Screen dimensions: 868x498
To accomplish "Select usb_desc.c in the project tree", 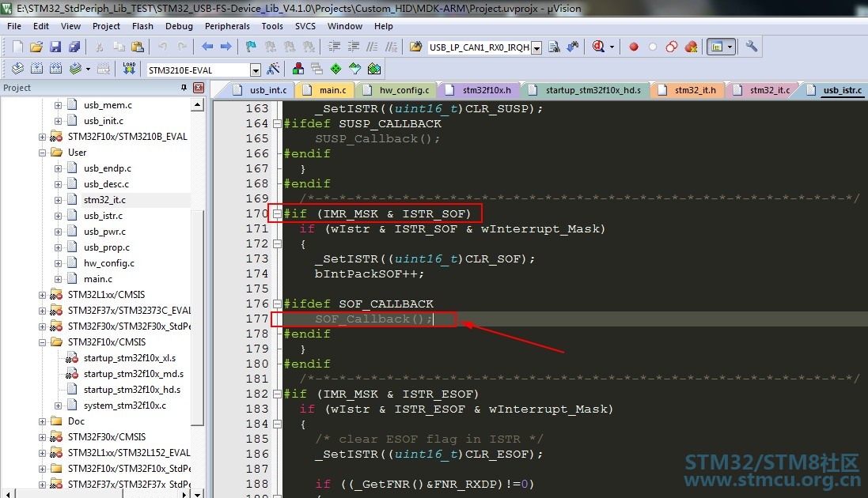I will [x=106, y=184].
